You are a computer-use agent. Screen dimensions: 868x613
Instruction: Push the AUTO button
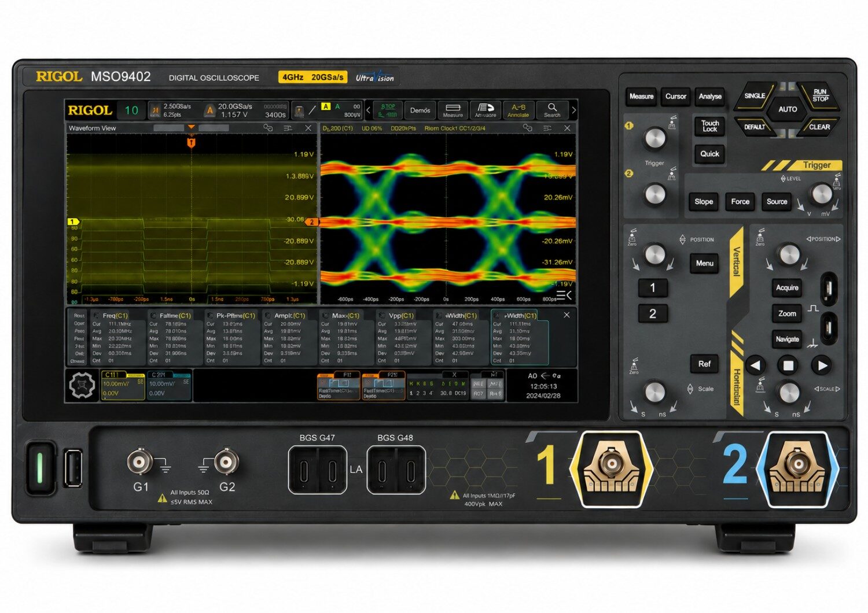tap(788, 109)
